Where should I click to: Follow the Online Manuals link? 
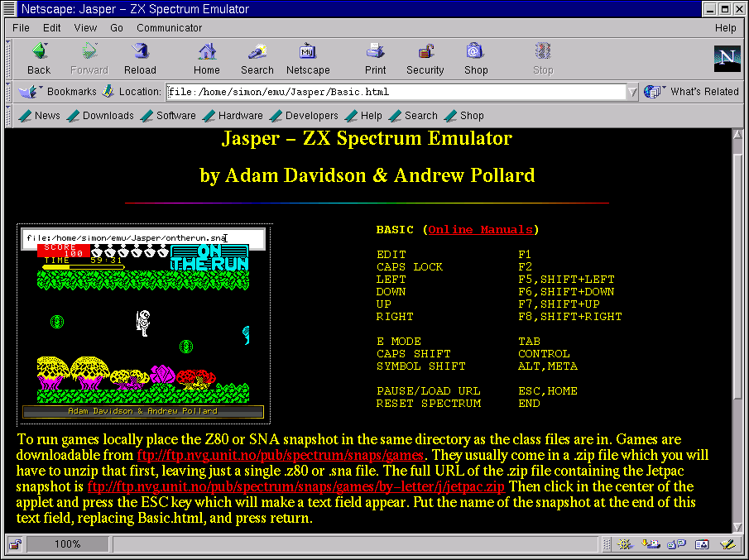480,230
